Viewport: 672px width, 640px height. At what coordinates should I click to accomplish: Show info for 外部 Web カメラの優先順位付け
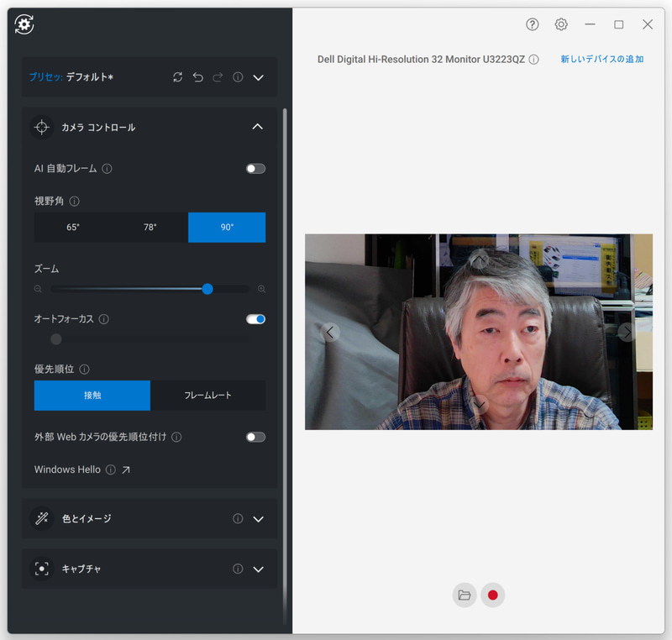click(176, 437)
